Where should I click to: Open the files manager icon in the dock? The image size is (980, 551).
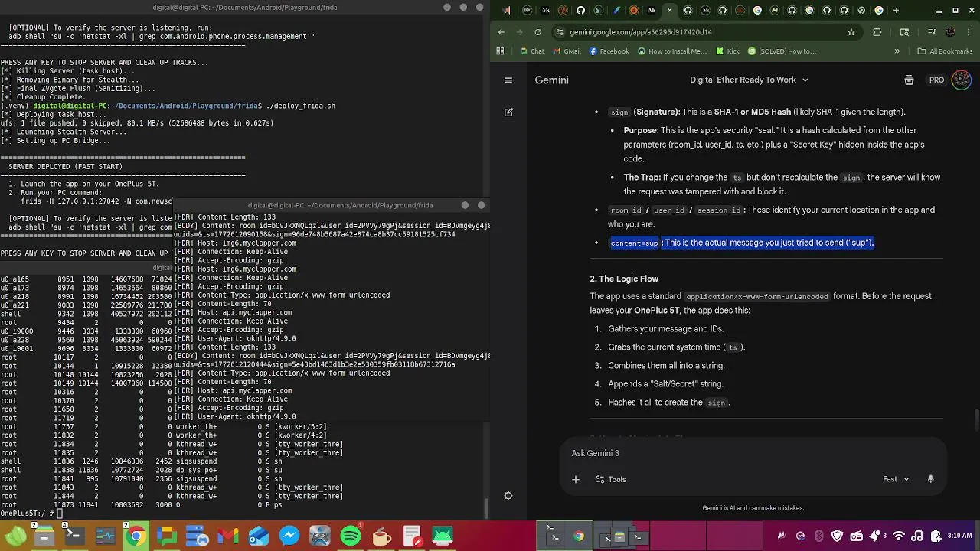44,536
